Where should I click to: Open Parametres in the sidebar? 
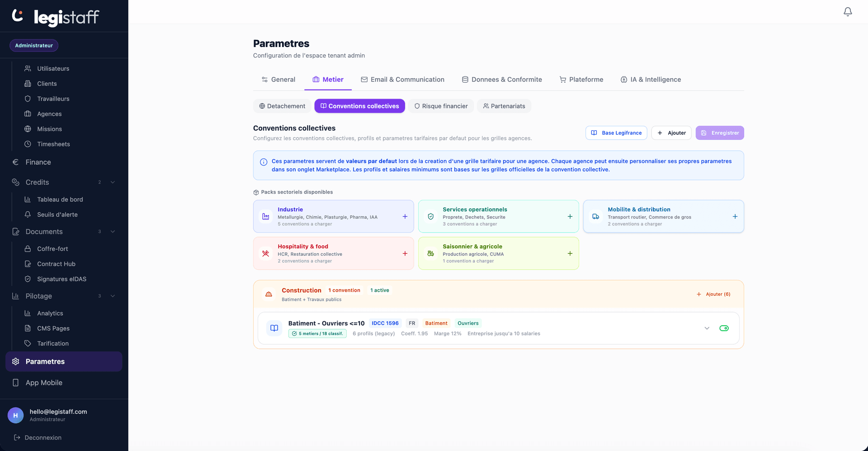pos(64,361)
